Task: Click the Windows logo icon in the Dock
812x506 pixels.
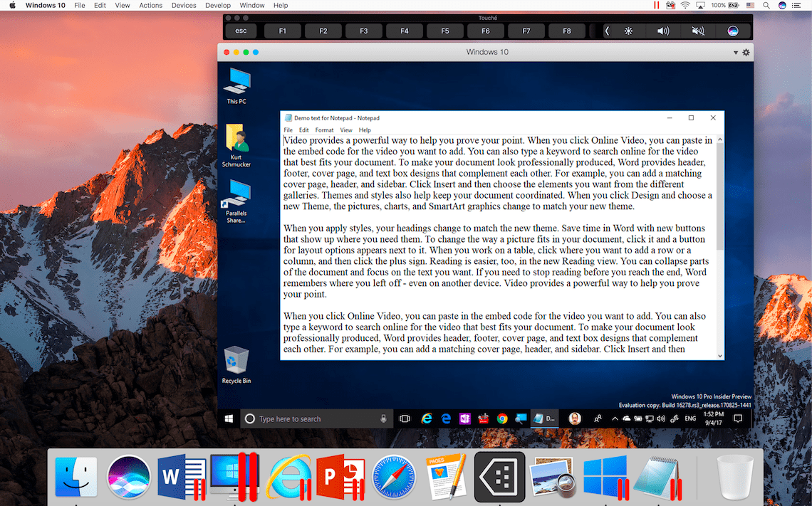Action: [x=605, y=477]
